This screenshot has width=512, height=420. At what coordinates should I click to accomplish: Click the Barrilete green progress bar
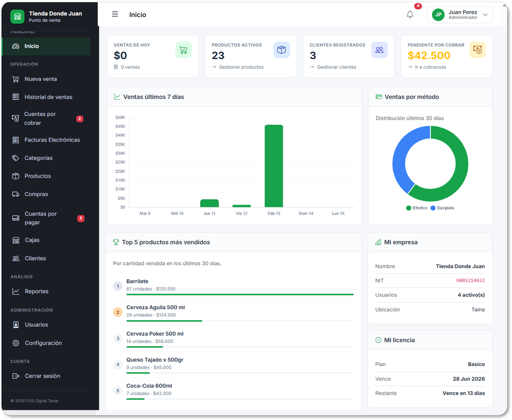click(x=240, y=294)
